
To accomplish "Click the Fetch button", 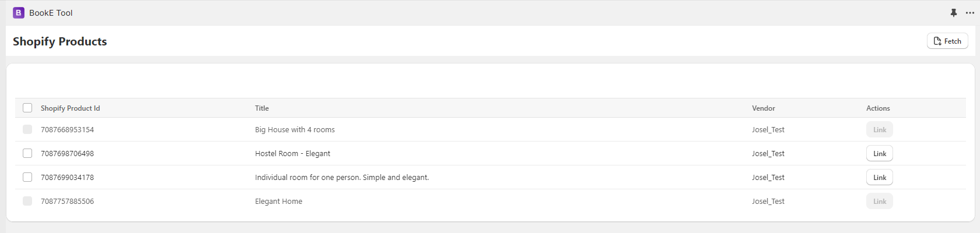I will coord(947,41).
